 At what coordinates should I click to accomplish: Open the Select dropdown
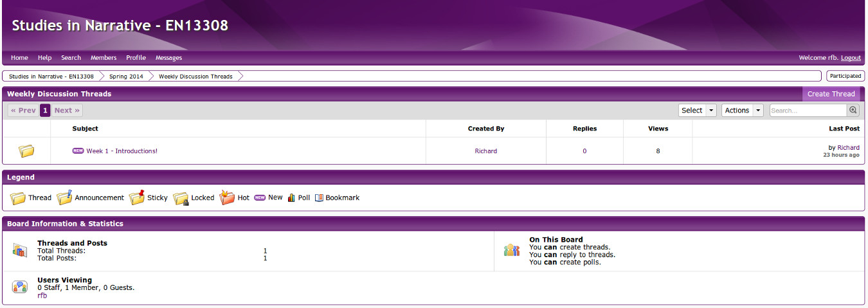697,111
